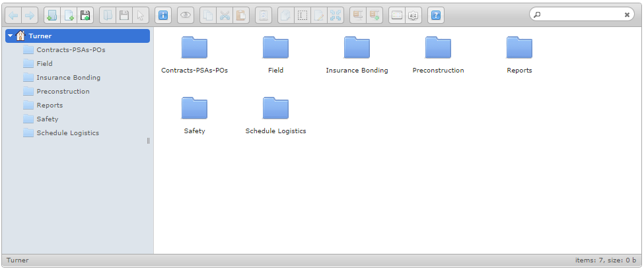Click the cut scissors icon
The image size is (644, 269).
pos(225,16)
